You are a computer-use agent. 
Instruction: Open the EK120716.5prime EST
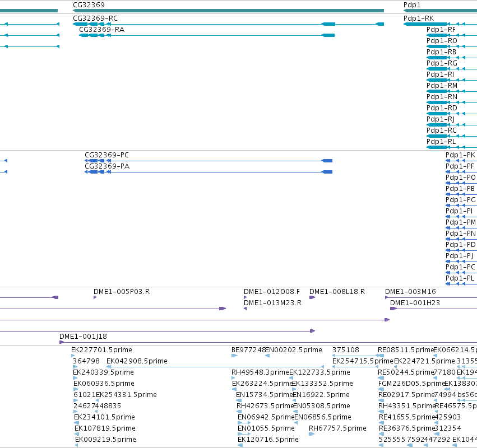(x=268, y=440)
